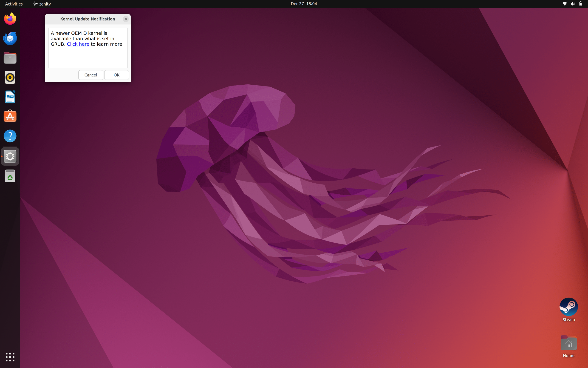Launch LibreOffice Writer from the dock
The width and height of the screenshot is (588, 368).
(10, 97)
